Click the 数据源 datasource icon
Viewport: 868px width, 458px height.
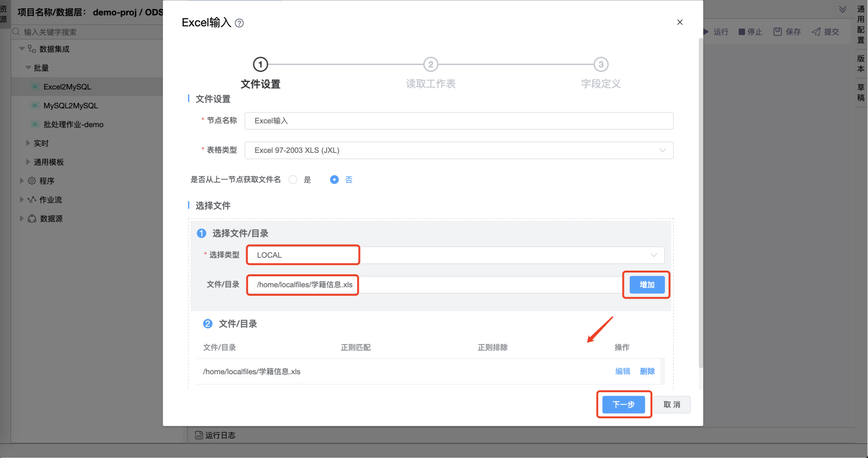point(32,219)
